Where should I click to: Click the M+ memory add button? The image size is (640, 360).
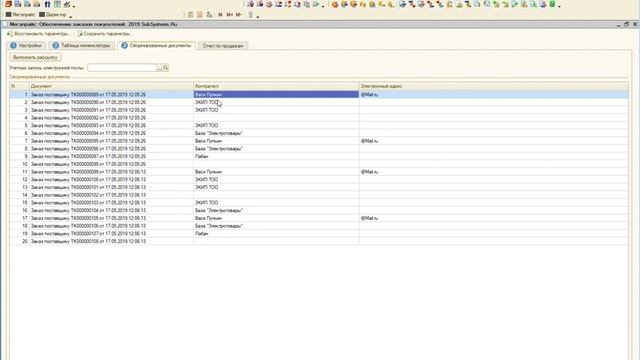(229, 15)
